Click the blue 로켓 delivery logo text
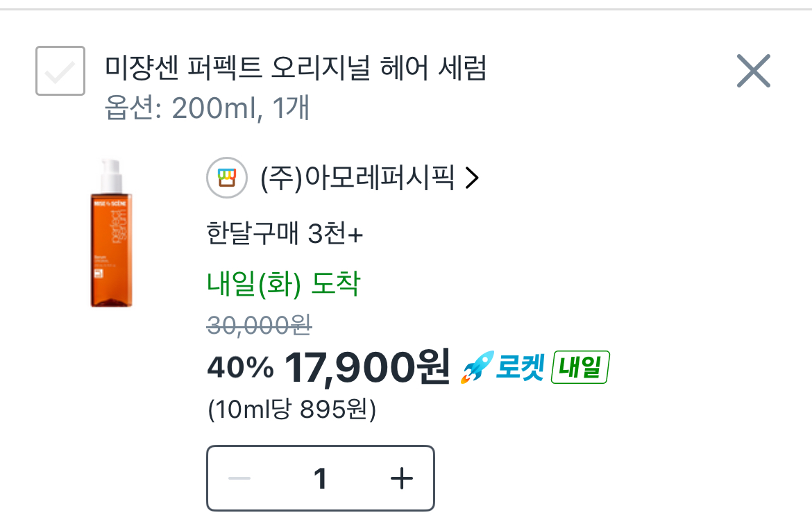 point(519,368)
